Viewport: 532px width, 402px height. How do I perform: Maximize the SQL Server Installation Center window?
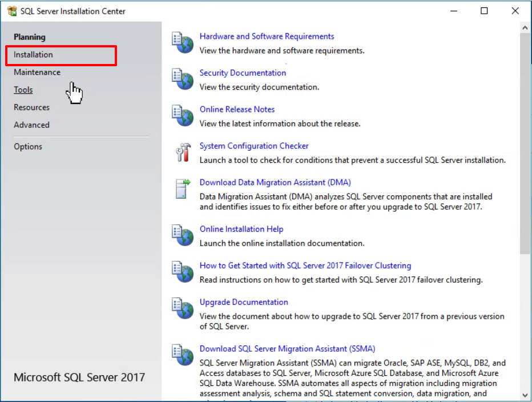click(484, 11)
